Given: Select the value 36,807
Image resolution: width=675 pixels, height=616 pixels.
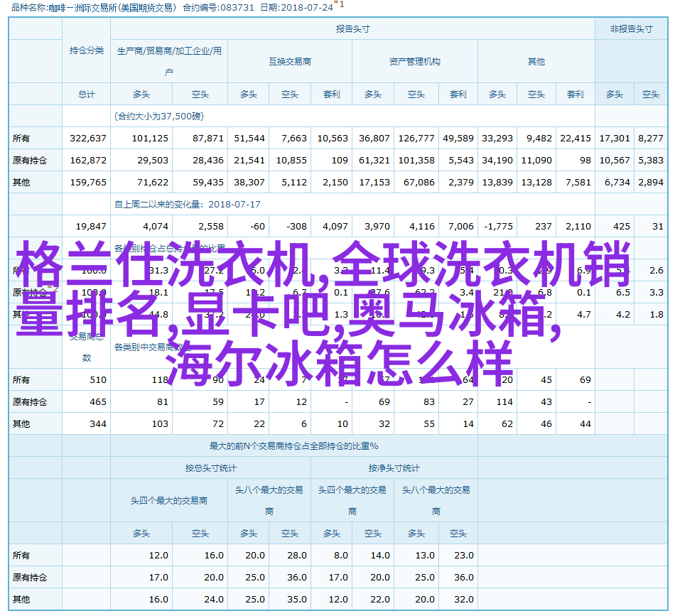Looking at the screenshot, I should point(374,138).
